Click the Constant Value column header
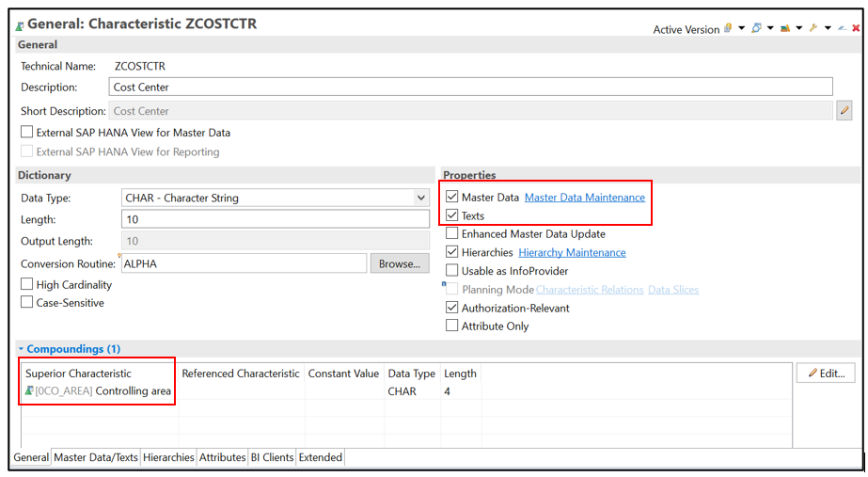Image resolution: width=868 pixels, height=477 pixels. click(343, 374)
